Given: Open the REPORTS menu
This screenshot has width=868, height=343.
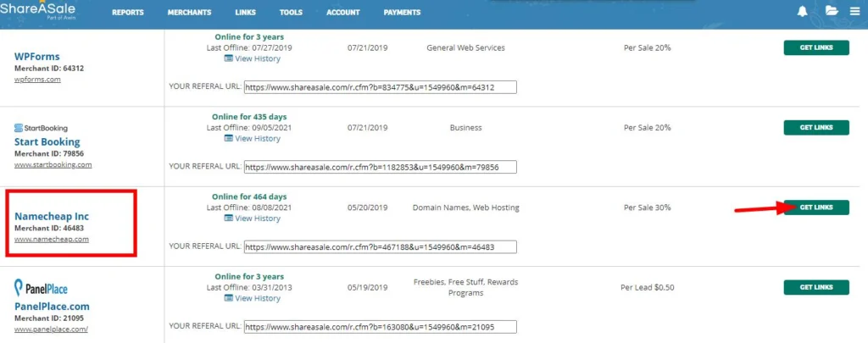Looking at the screenshot, I should tap(128, 12).
